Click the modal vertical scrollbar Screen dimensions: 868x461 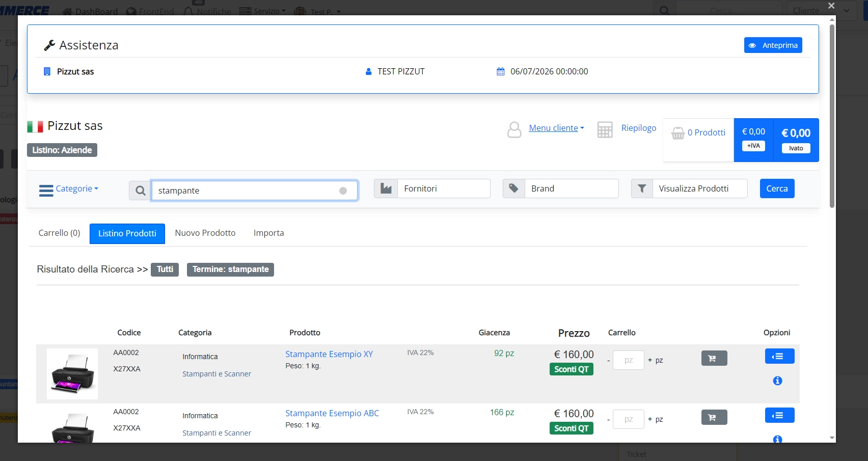pos(832,116)
